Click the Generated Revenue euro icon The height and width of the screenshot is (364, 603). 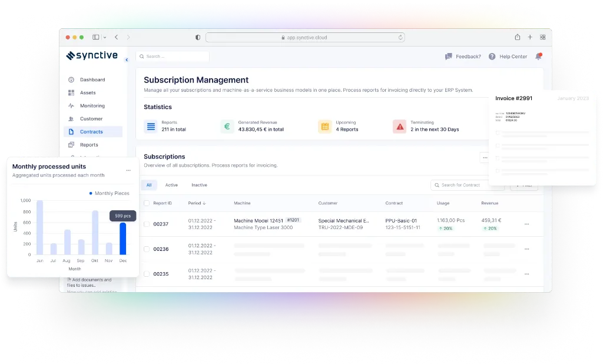[x=227, y=126]
